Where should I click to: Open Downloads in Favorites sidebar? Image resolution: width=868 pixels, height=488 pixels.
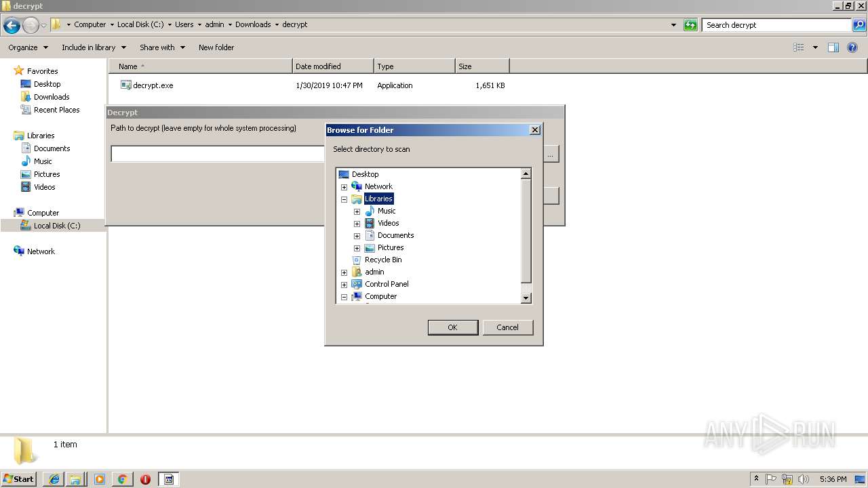[x=52, y=97]
